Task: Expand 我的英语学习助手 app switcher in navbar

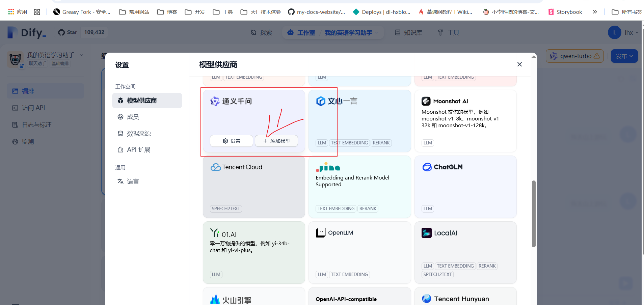Action: click(351, 33)
